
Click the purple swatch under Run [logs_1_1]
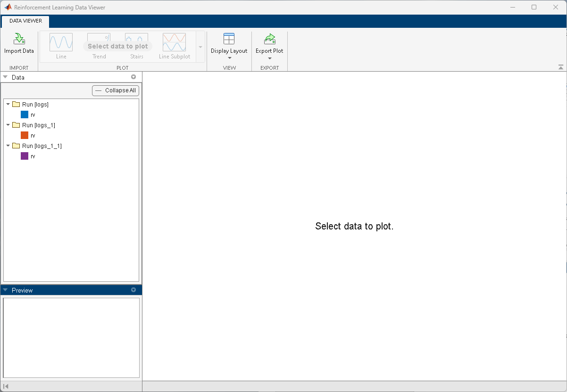25,156
